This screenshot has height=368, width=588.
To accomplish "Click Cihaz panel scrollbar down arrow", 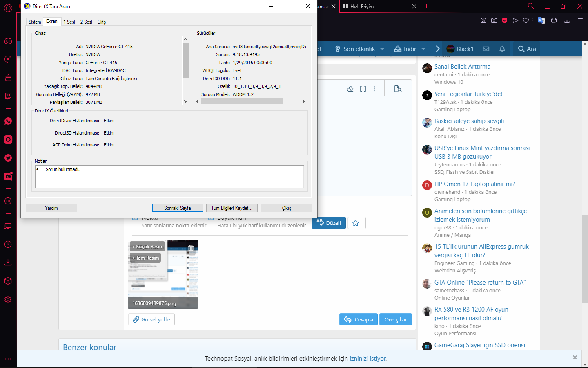I will coord(186,101).
